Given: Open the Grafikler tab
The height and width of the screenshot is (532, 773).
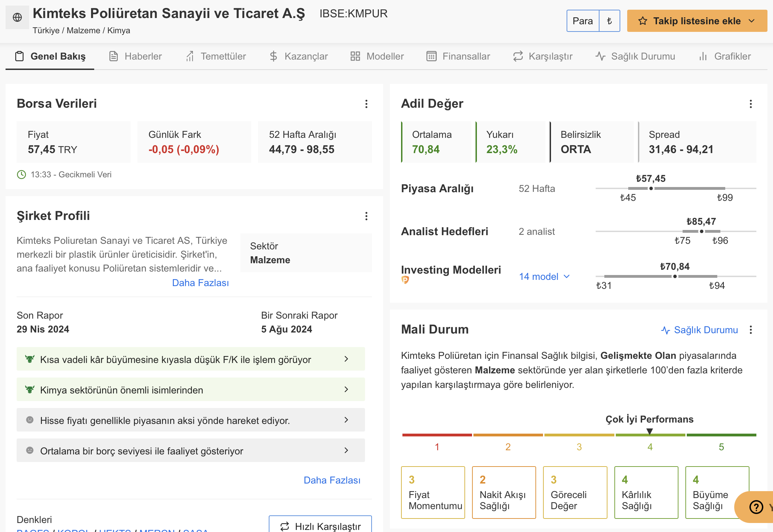Looking at the screenshot, I should (725, 56).
